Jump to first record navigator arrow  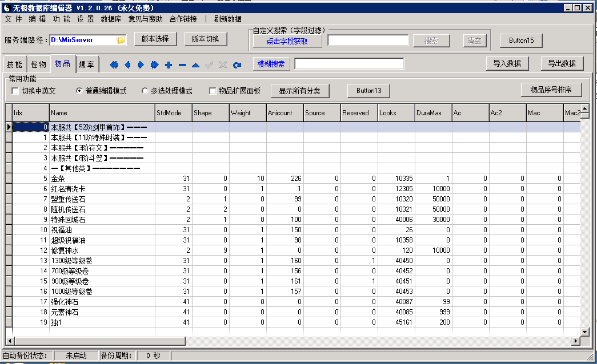coord(114,64)
